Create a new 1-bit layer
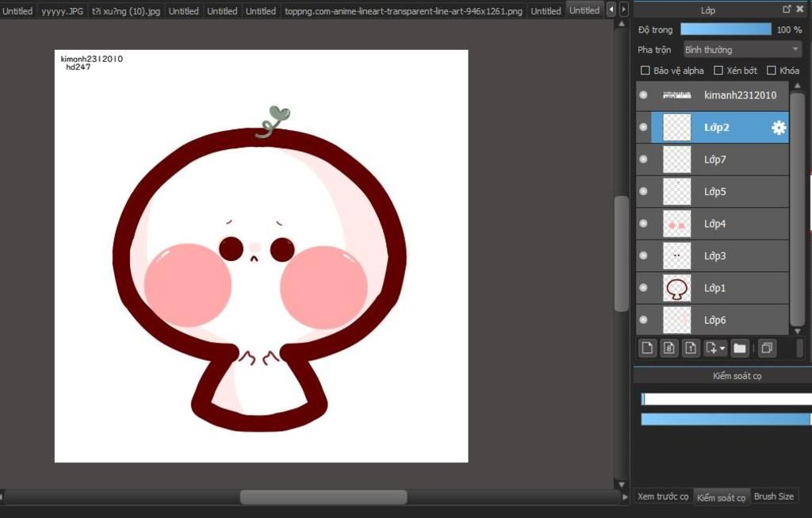This screenshot has width=812, height=518. pos(691,348)
